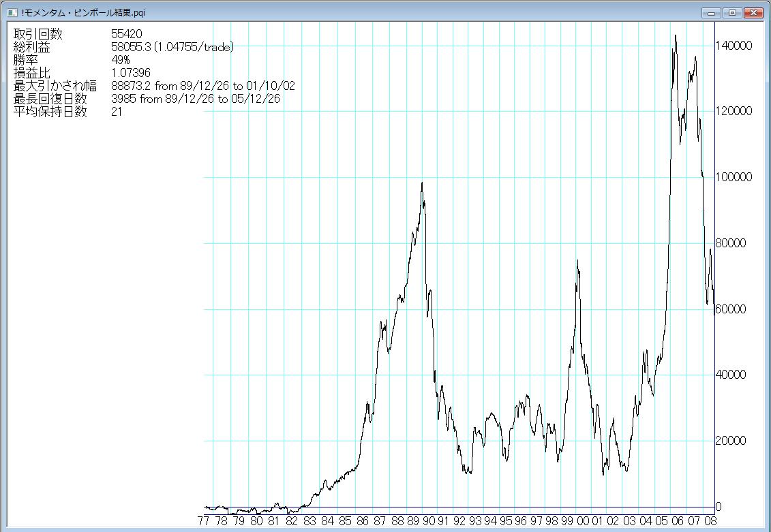Click the 60000 y-axis label
771x532 pixels.
[x=731, y=309]
